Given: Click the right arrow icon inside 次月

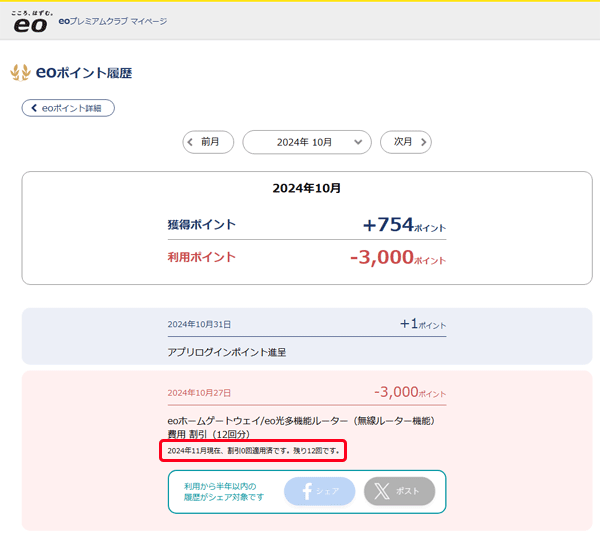Looking at the screenshot, I should (424, 142).
